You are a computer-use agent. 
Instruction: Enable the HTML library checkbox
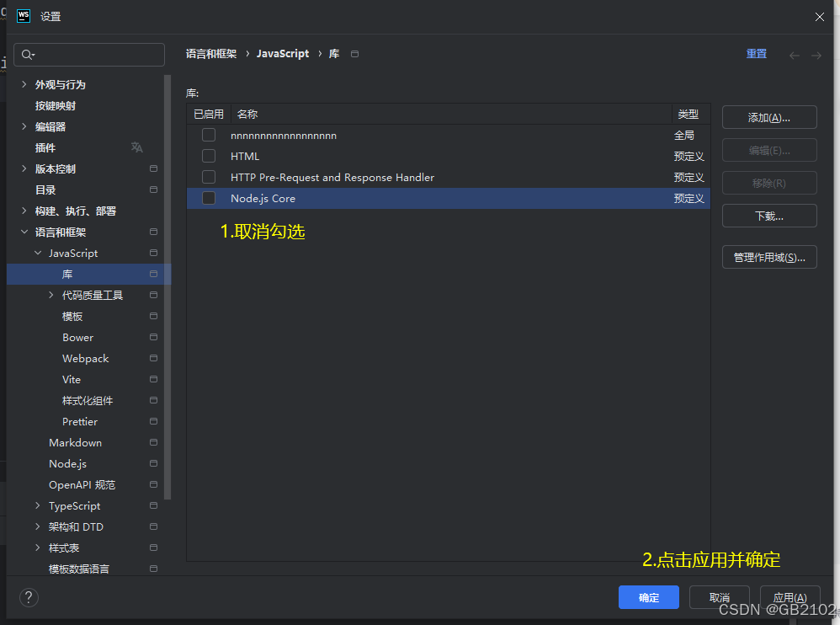click(209, 156)
